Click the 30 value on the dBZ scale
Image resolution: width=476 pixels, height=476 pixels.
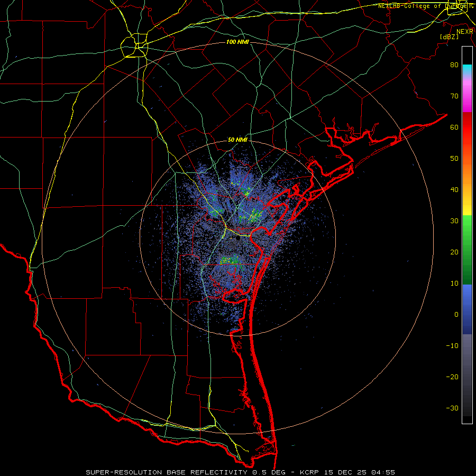(454, 221)
